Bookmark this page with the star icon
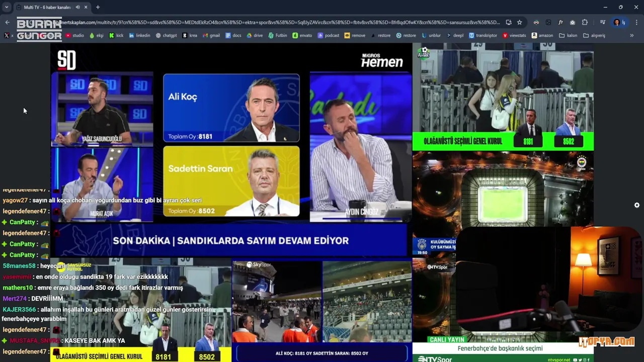The image size is (644, 362). [x=520, y=22]
